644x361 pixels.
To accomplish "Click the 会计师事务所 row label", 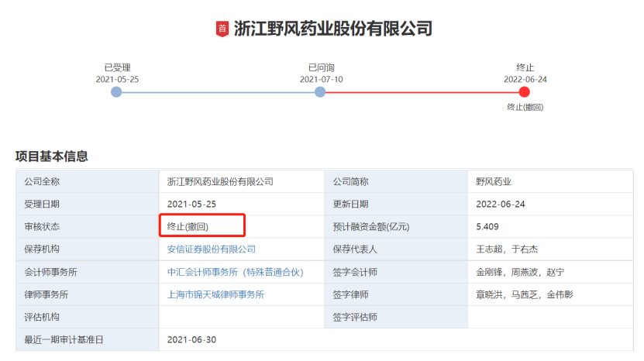I will pos(50,272).
